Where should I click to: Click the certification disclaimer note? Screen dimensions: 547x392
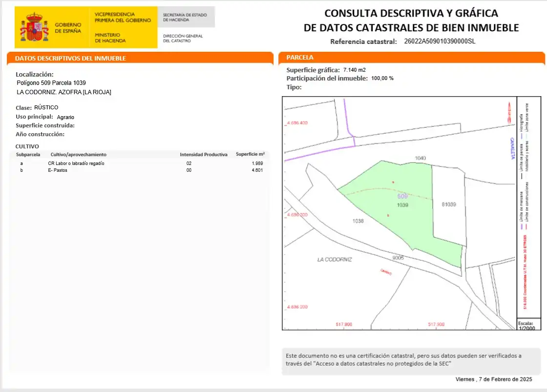point(411,361)
